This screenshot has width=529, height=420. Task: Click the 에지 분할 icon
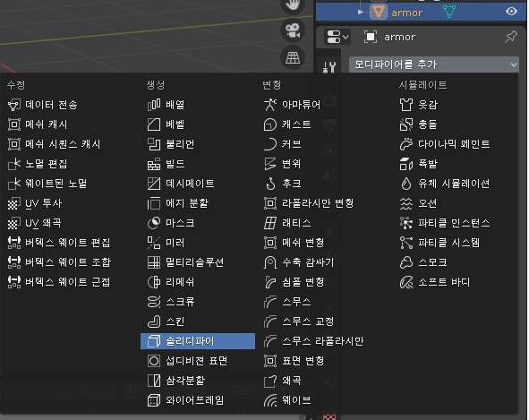tap(154, 203)
